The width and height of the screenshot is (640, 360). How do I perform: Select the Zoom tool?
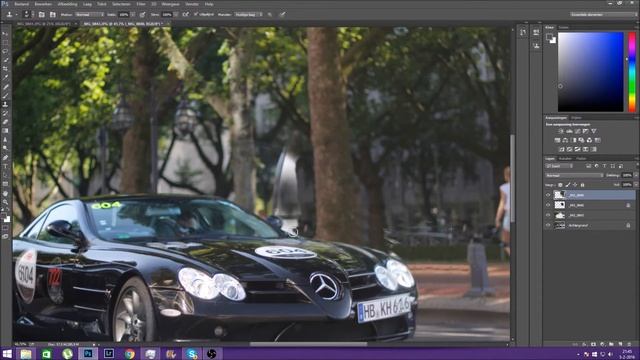tap(5, 202)
